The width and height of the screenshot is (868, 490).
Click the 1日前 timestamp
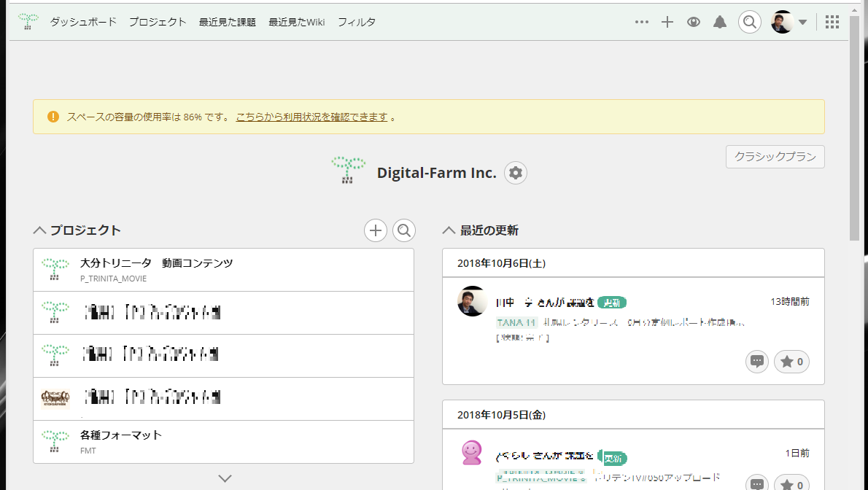tap(797, 454)
